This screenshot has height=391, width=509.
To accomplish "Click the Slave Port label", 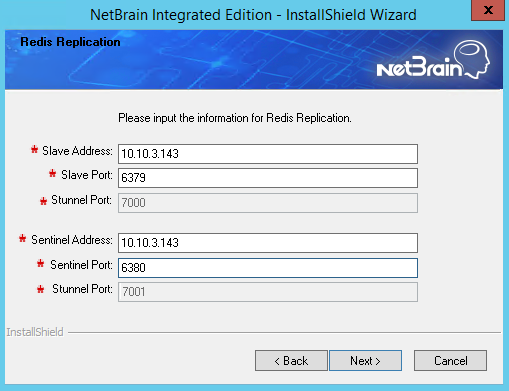I will coord(87,175).
